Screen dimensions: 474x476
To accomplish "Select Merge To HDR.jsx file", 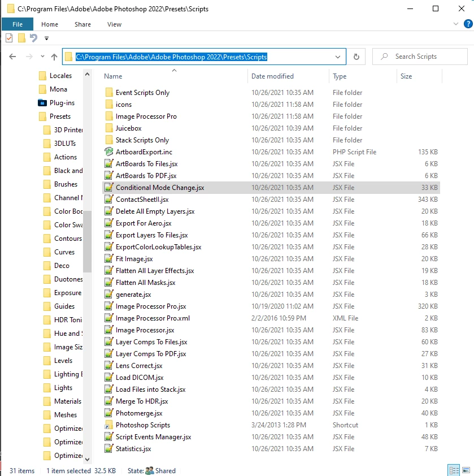I will (x=142, y=401).
